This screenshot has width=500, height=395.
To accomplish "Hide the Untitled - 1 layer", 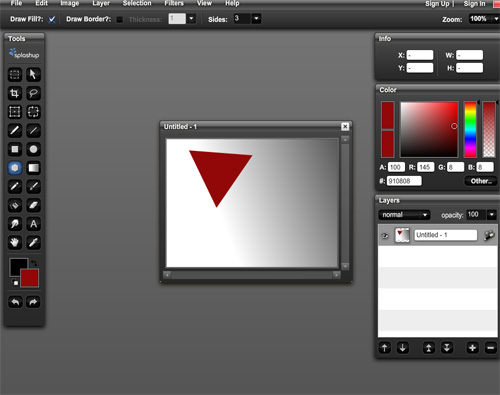I will [x=385, y=236].
